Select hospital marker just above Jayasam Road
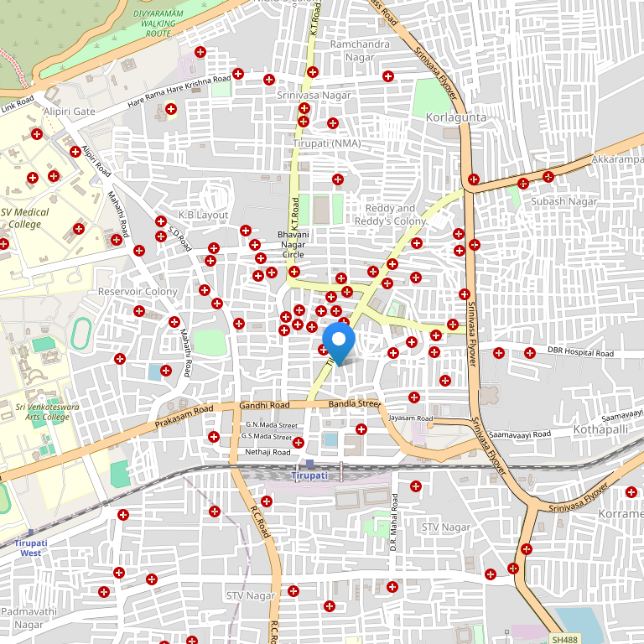The width and height of the screenshot is (644, 644). coord(413,397)
